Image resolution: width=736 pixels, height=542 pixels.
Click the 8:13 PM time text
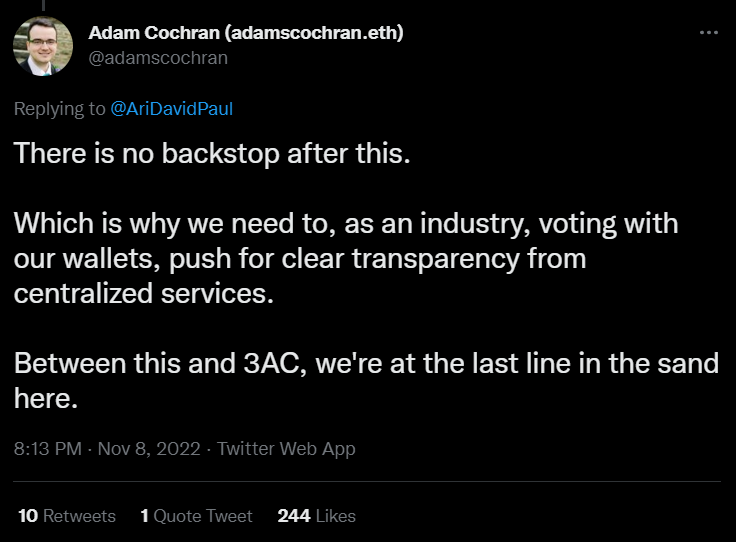[48, 449]
